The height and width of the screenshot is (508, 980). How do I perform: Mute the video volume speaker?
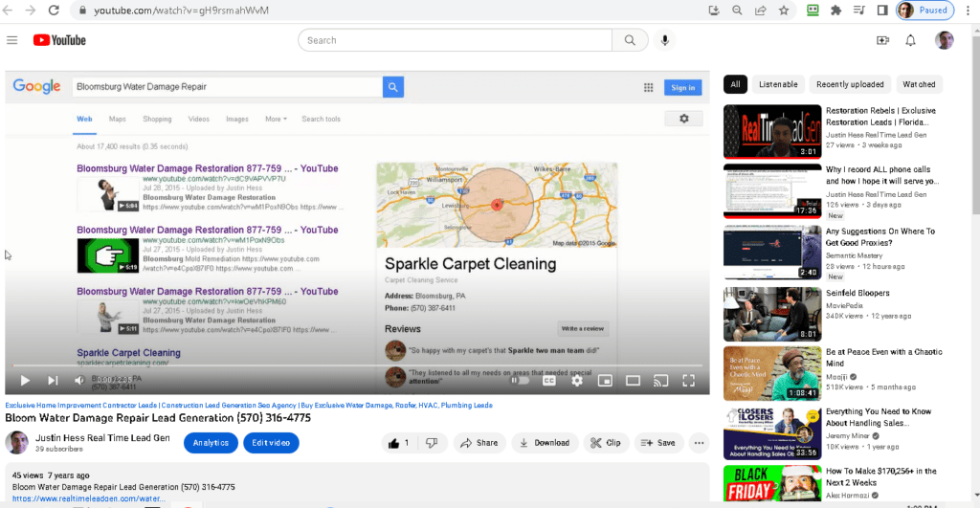79,380
